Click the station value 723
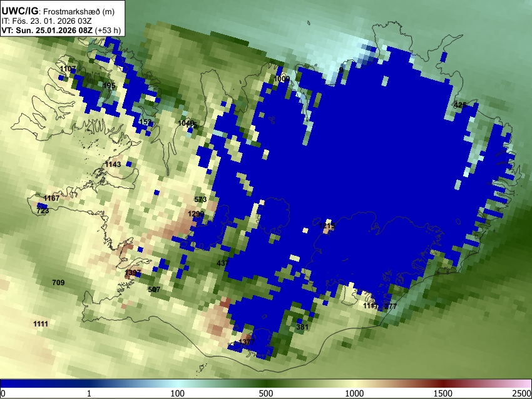 pyautogui.click(x=43, y=211)
